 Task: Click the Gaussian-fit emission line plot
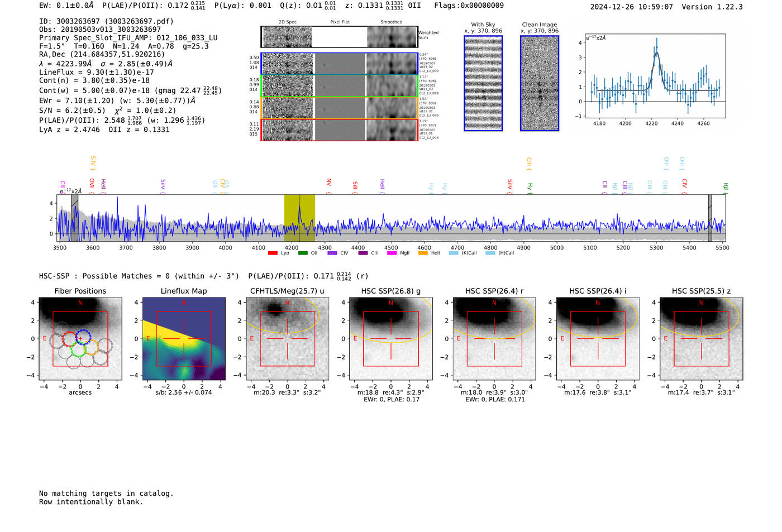point(655,76)
